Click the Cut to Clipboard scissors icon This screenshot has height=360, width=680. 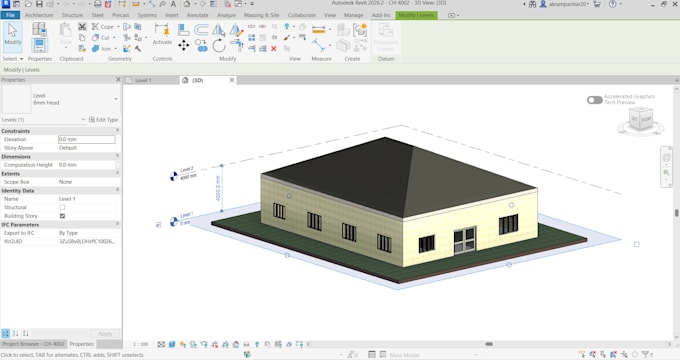click(x=82, y=27)
